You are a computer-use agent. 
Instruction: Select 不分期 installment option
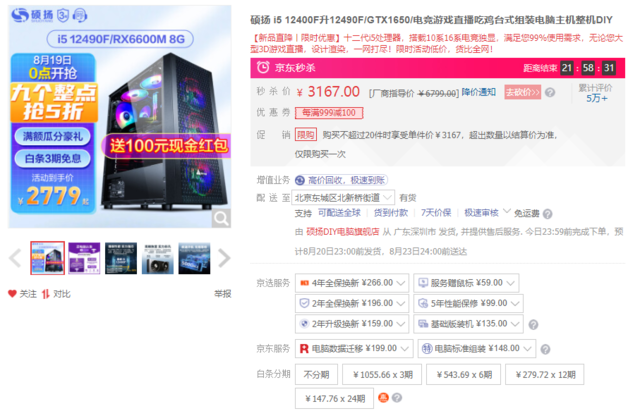(x=316, y=374)
